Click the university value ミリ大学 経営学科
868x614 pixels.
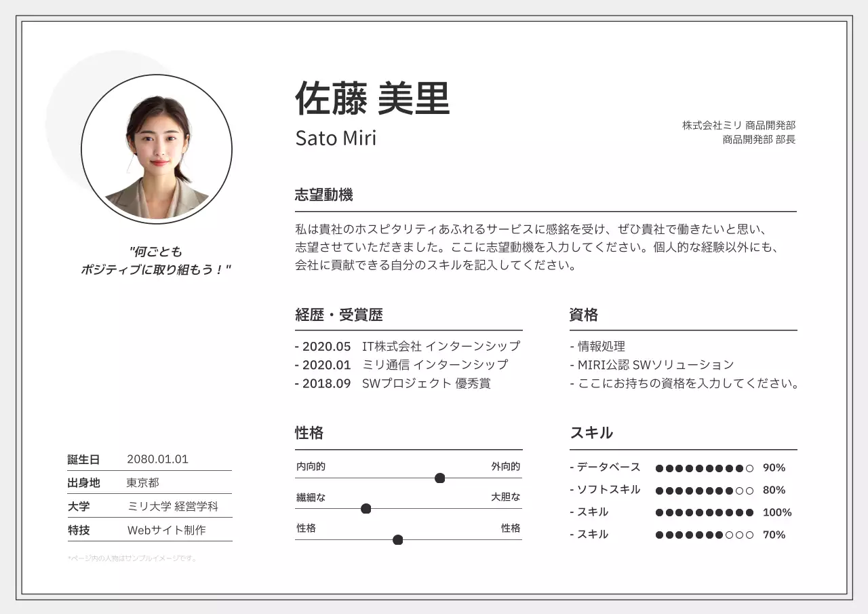173,507
